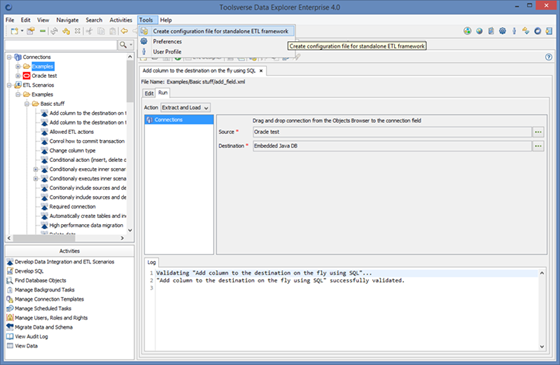Browse for Source connection with ellipsis button
Screen dimensions: 560x365
538,132
